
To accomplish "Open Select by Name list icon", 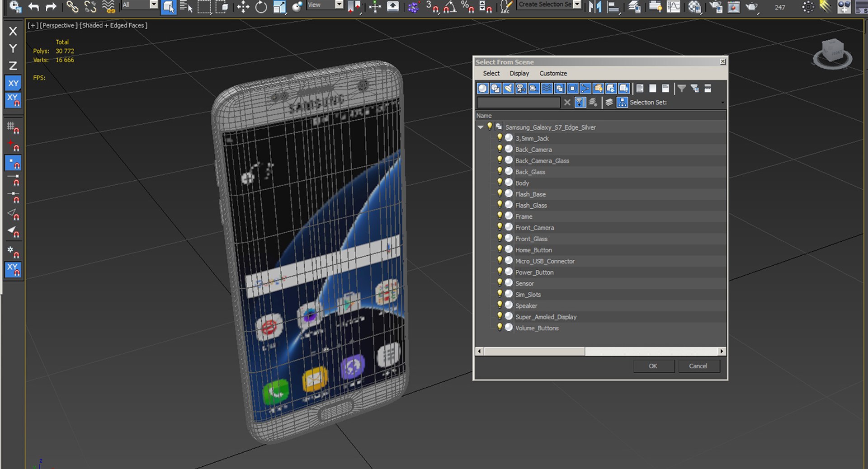I will [x=186, y=6].
